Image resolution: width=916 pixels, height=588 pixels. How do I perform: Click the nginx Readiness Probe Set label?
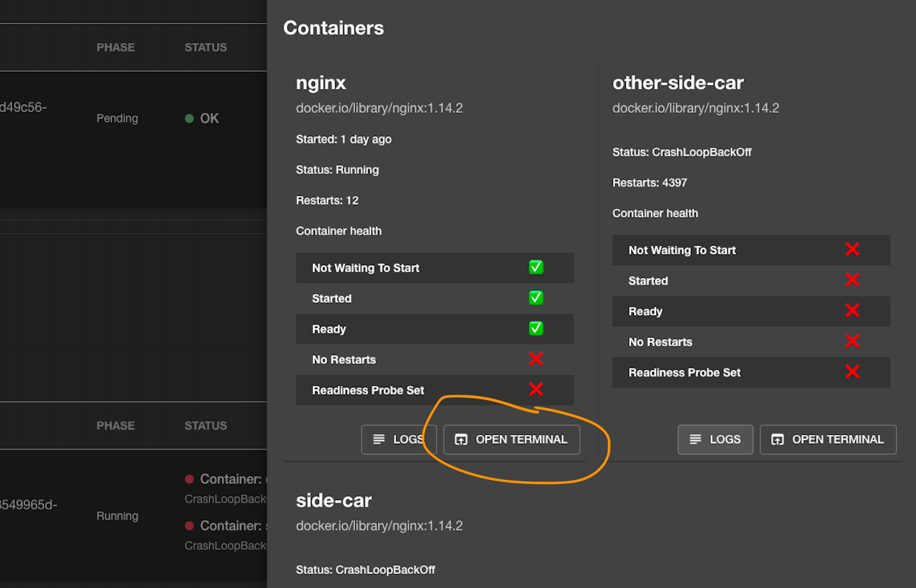coord(369,390)
